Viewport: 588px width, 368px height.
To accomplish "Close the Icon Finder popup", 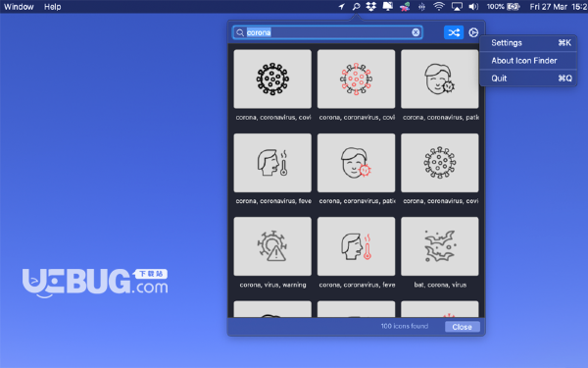I will tap(462, 327).
